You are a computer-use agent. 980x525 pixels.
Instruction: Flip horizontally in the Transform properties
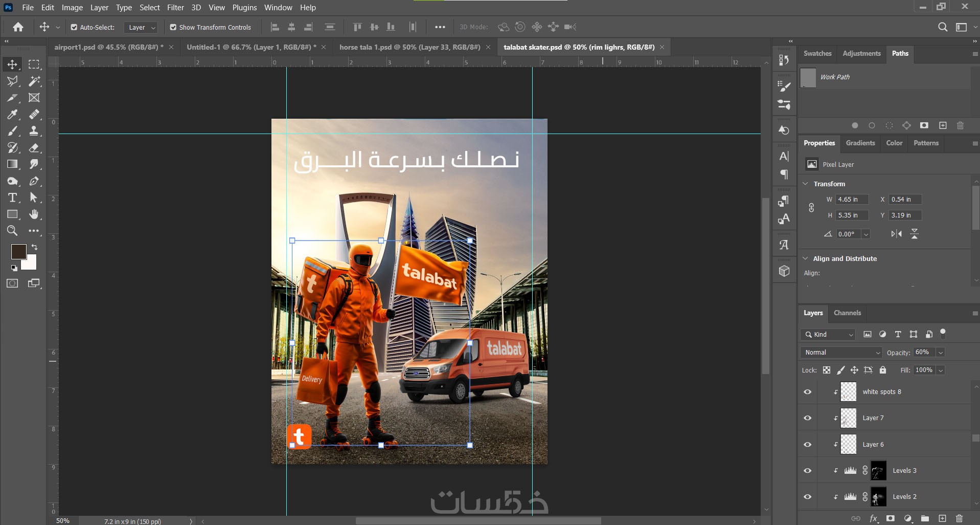coord(896,234)
